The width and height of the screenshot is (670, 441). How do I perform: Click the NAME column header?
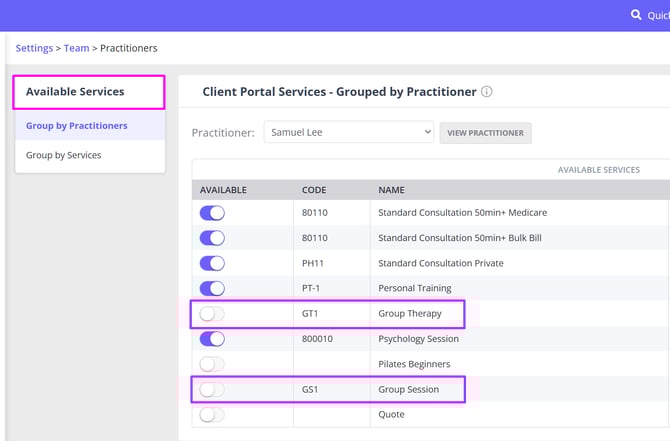[x=391, y=190]
